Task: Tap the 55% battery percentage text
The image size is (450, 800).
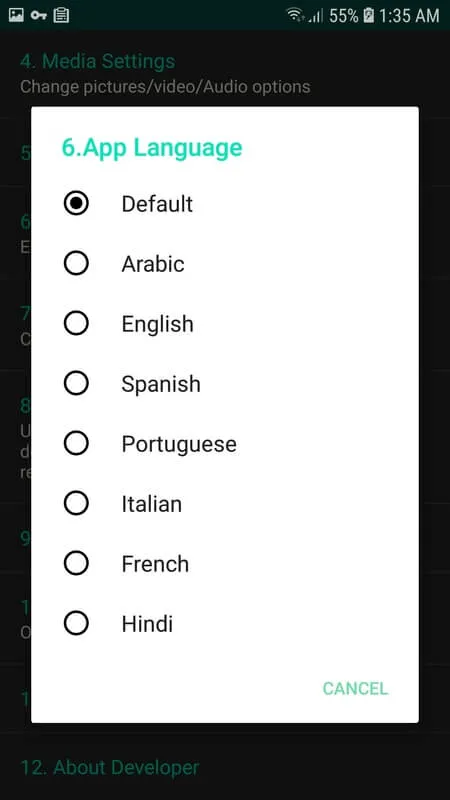Action: [343, 16]
